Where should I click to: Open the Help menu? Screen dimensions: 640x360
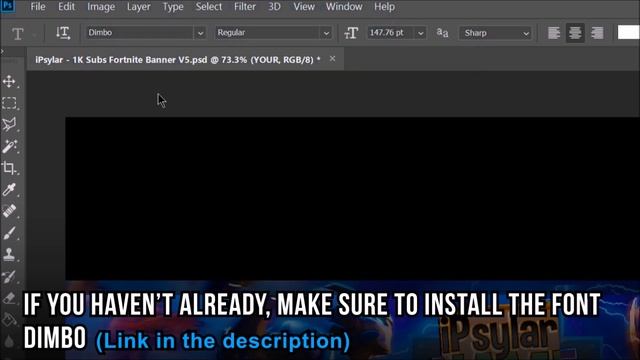tap(384, 7)
